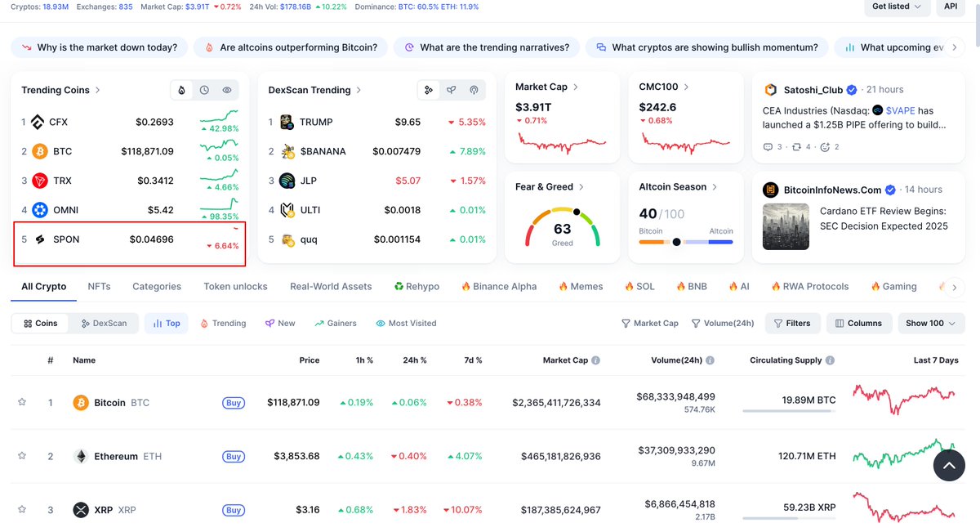Switch to the DexScan view toggle
Screen dimensions: 980x532
click(x=104, y=324)
